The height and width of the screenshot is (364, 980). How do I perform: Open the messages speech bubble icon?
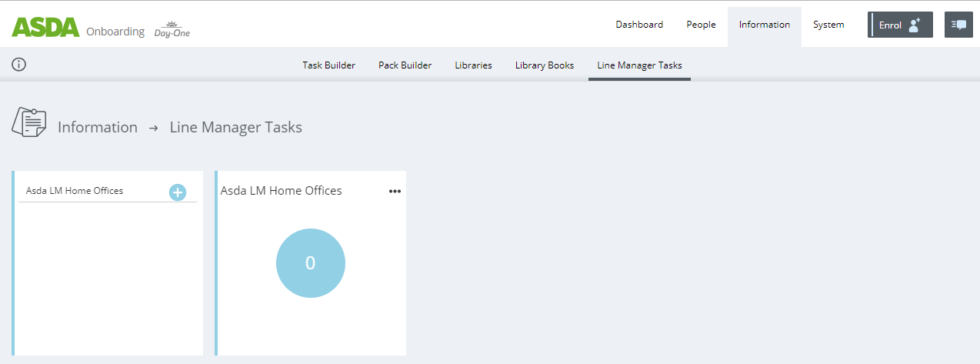(958, 25)
